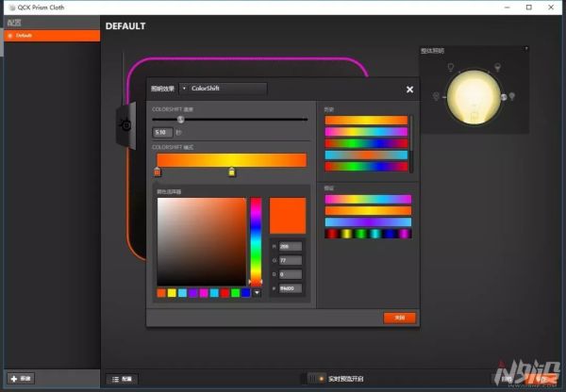Pick the magenta swatch in the swatch row
Viewport: 566px width, 392px height.
coord(204,293)
